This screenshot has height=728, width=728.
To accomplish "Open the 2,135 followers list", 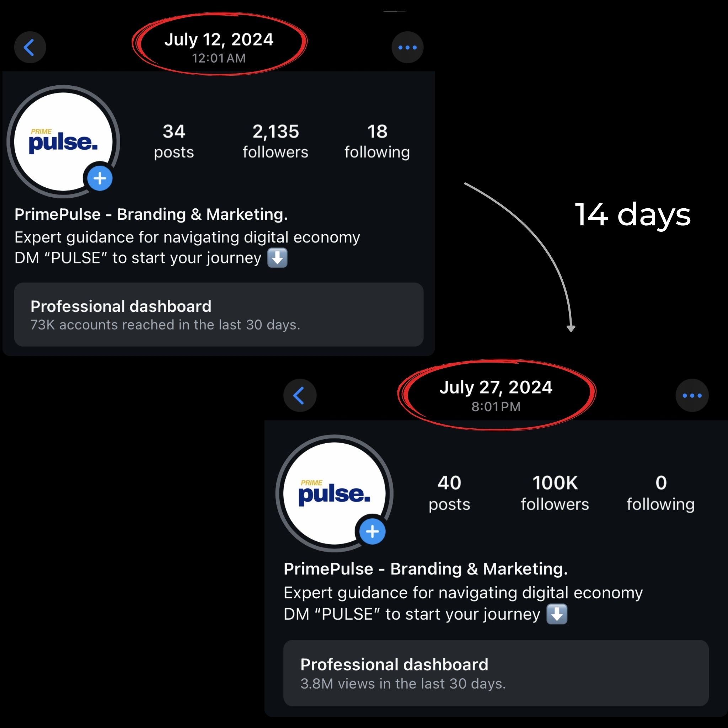I will (275, 141).
